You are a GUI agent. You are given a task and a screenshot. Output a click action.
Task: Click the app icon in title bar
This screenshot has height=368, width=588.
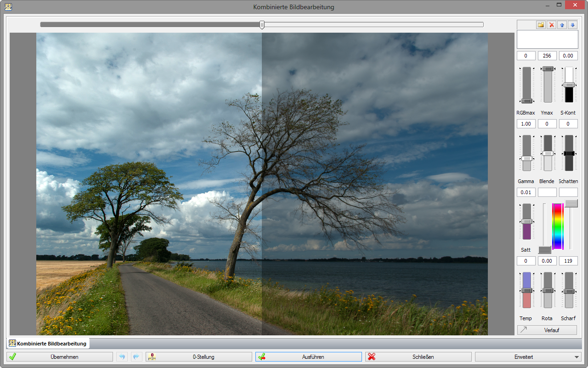point(8,7)
